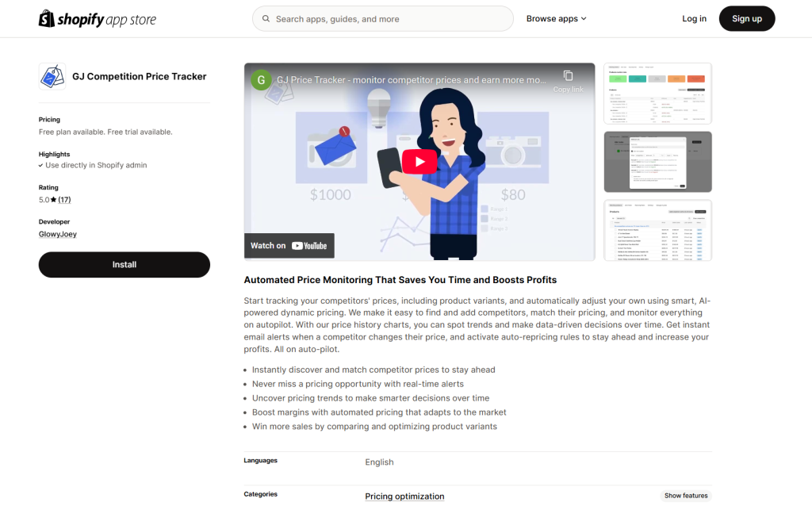Screen dimensions: 812x510
Task: Open the third screenshot thumbnail with products table
Action: click(x=657, y=230)
